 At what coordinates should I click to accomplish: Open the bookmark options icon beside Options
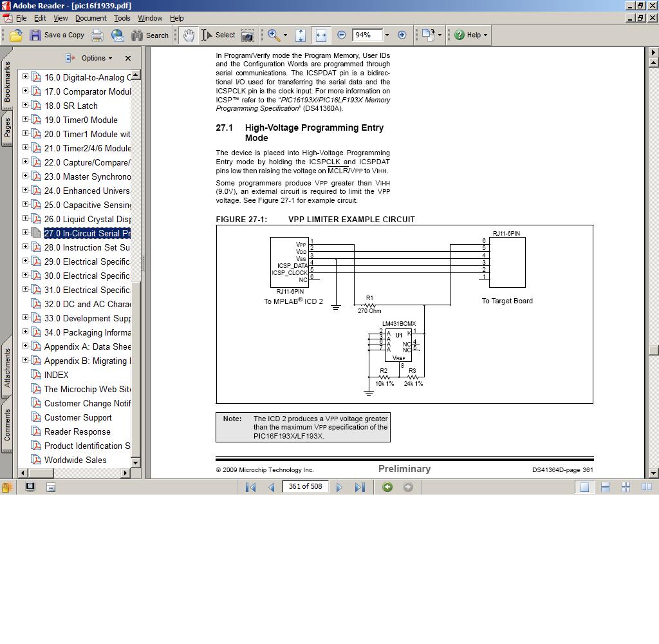(70, 58)
